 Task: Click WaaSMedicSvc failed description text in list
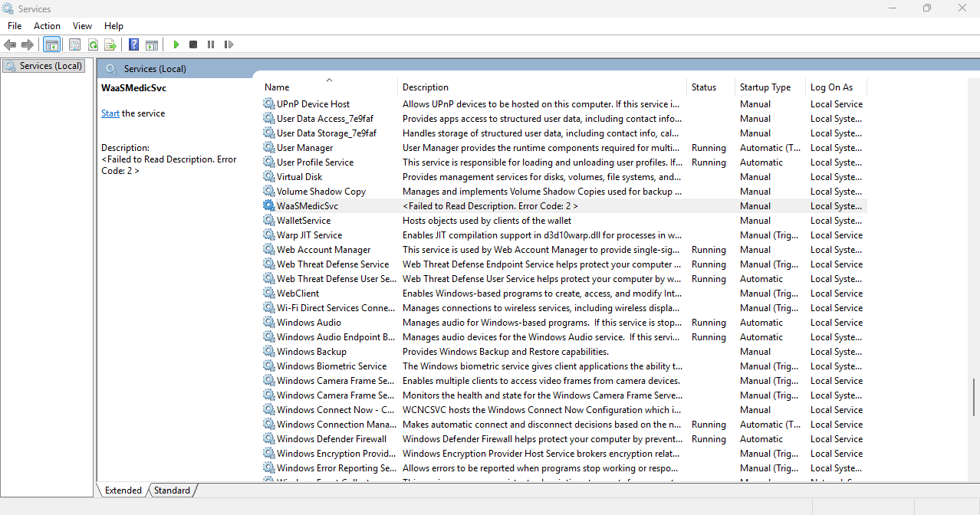(490, 205)
